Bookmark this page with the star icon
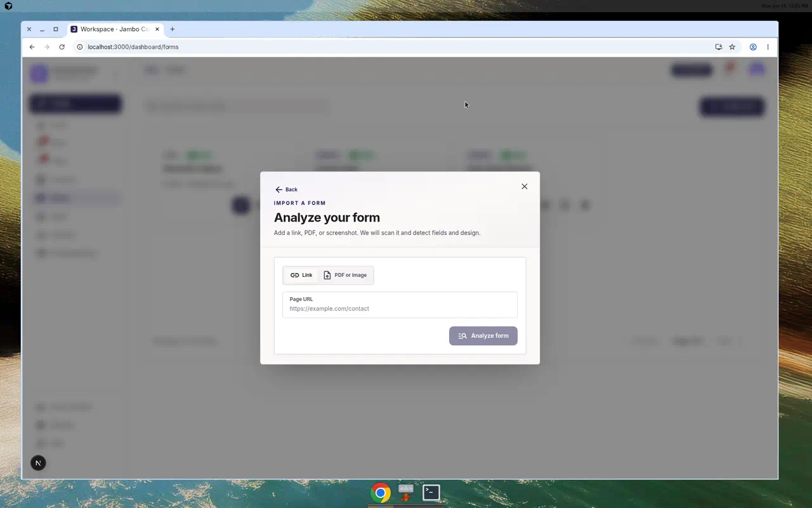Viewport: 812px width, 508px height. [732, 47]
